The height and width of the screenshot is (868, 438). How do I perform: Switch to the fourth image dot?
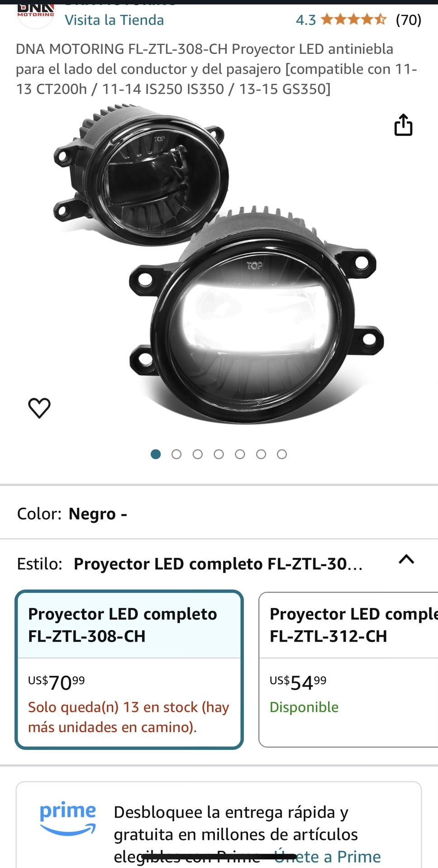(219, 454)
